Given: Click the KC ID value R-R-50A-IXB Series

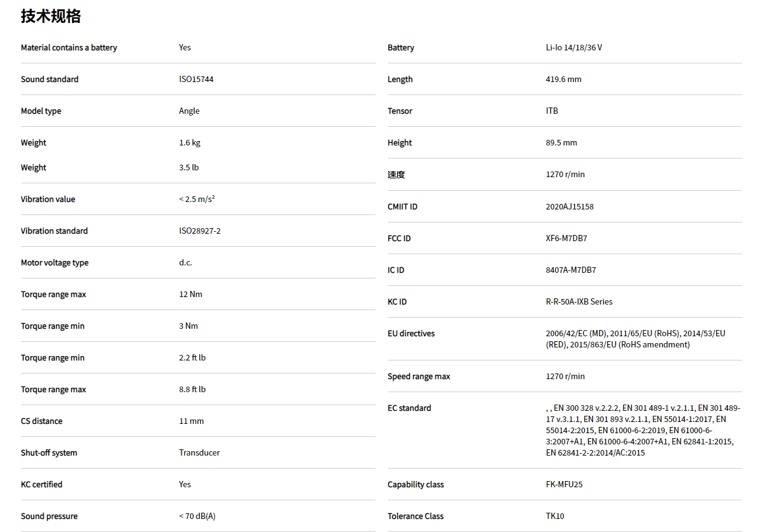Looking at the screenshot, I should click(579, 302).
